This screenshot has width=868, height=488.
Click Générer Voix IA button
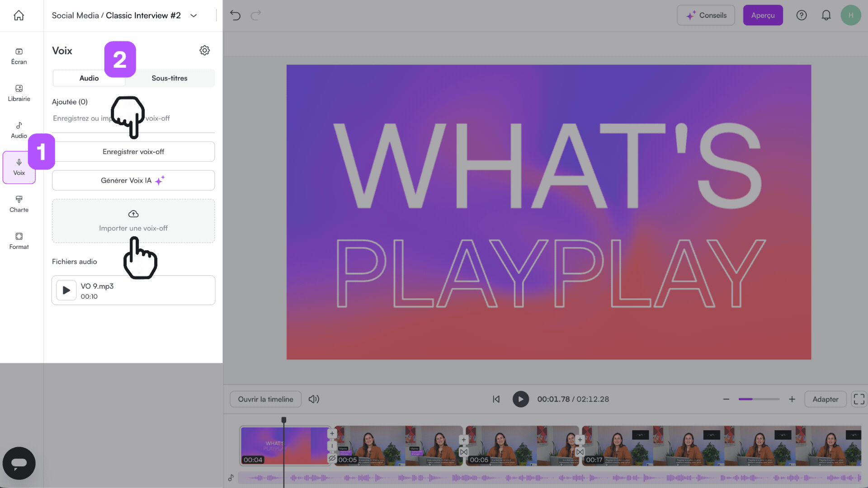coord(133,180)
